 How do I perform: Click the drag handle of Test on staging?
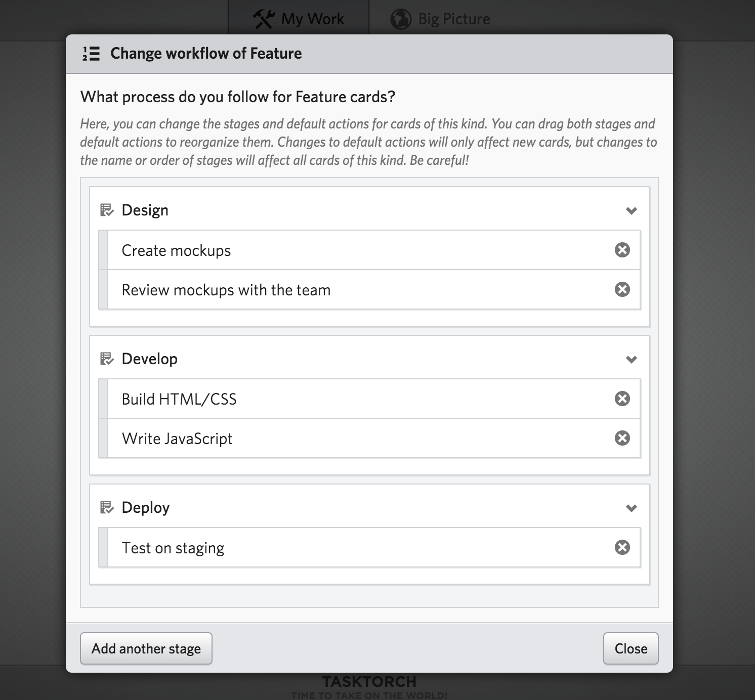point(103,547)
